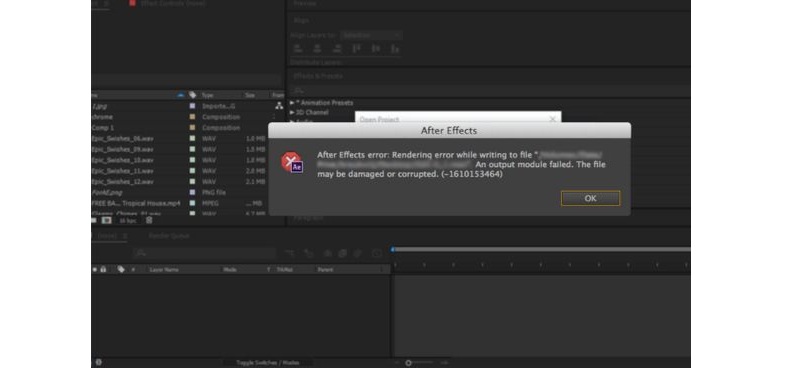Select the Align panel header
800x368 pixels.
pos(301,20)
